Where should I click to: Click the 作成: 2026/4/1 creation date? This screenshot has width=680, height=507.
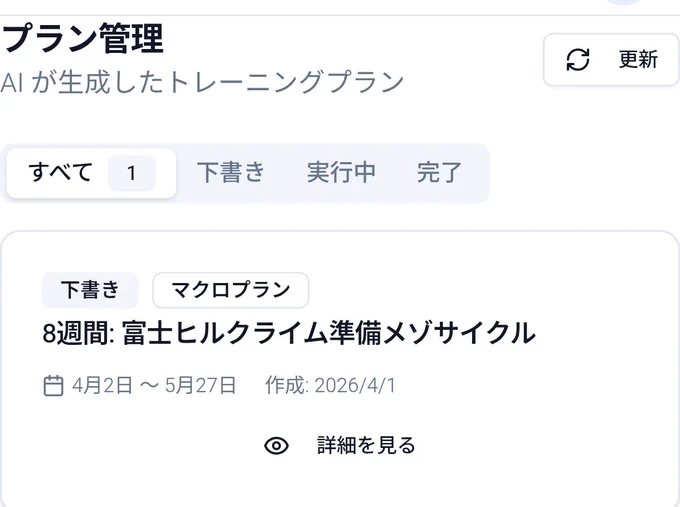tap(330, 386)
